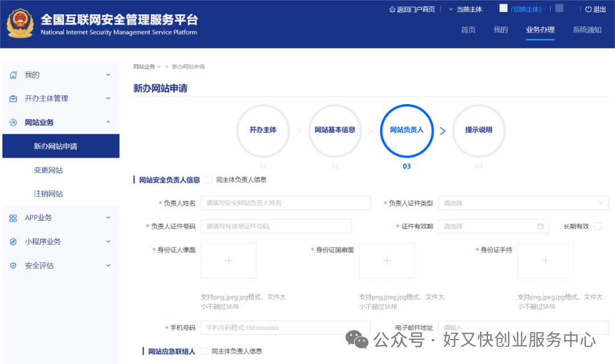615x364 pixels.
Task: Click the plus icon to upload 身份证国徽面
Action: (x=387, y=260)
